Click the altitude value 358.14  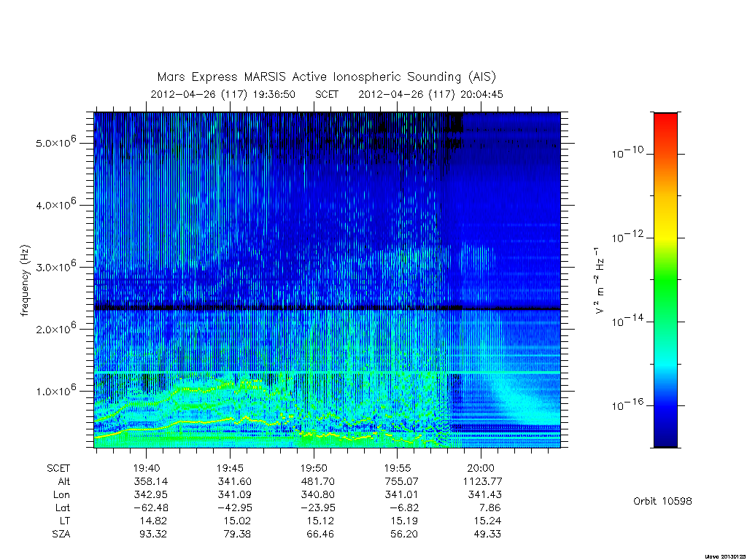click(151, 481)
